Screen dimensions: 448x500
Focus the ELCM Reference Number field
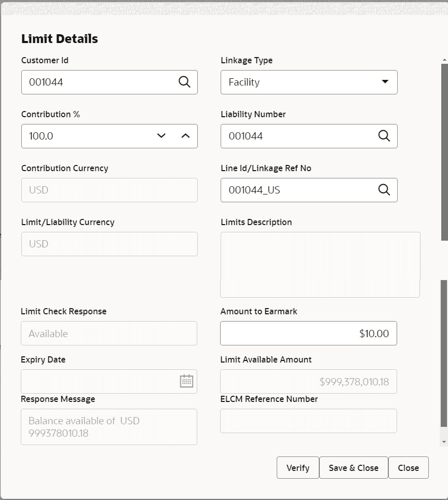(x=308, y=421)
